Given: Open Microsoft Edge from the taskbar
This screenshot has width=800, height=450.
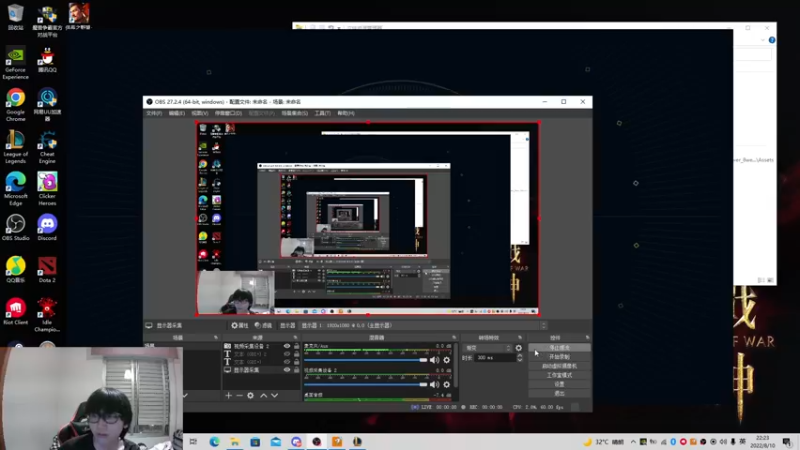Looking at the screenshot, I should [214, 441].
